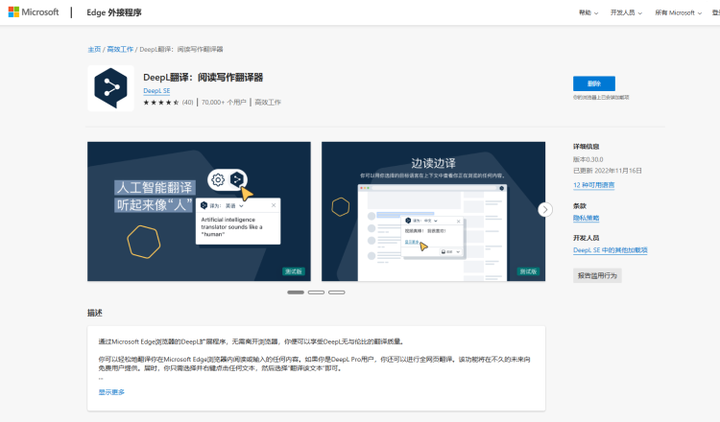This screenshot has height=422, width=720.
Task: Click the Microsoft logo
Action: click(34, 12)
